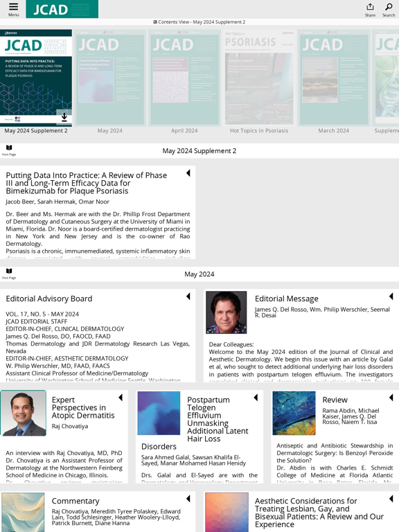Open Editorial Advisory Board title

coord(49,299)
